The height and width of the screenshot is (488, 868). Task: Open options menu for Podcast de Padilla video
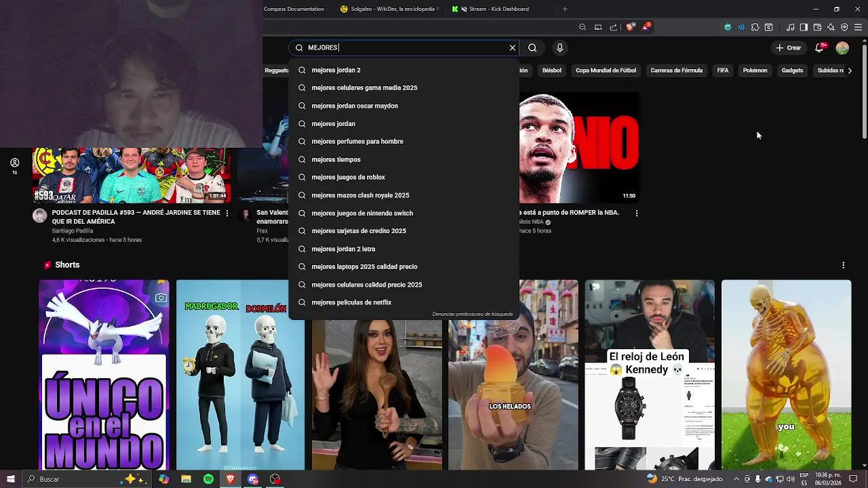[227, 213]
